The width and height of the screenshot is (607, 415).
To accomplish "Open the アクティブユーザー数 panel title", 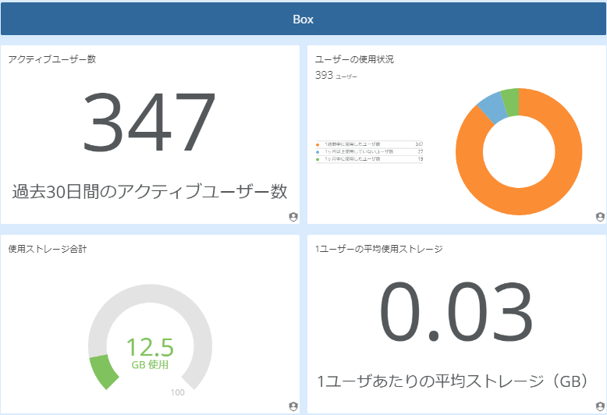I will click(x=52, y=59).
